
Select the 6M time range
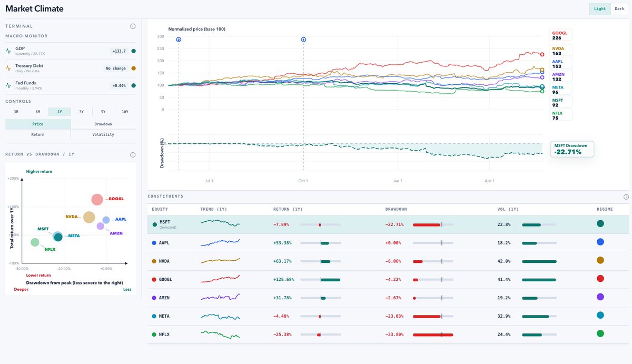[x=38, y=112]
